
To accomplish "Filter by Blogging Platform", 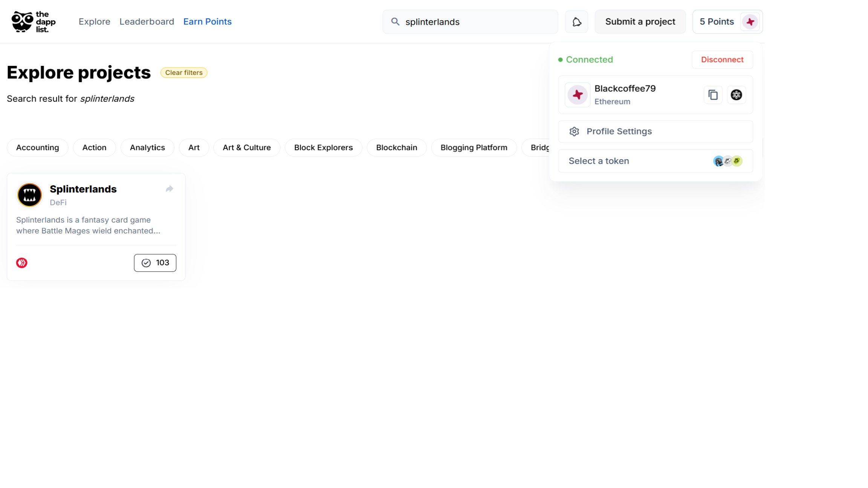I will pyautogui.click(x=474, y=148).
